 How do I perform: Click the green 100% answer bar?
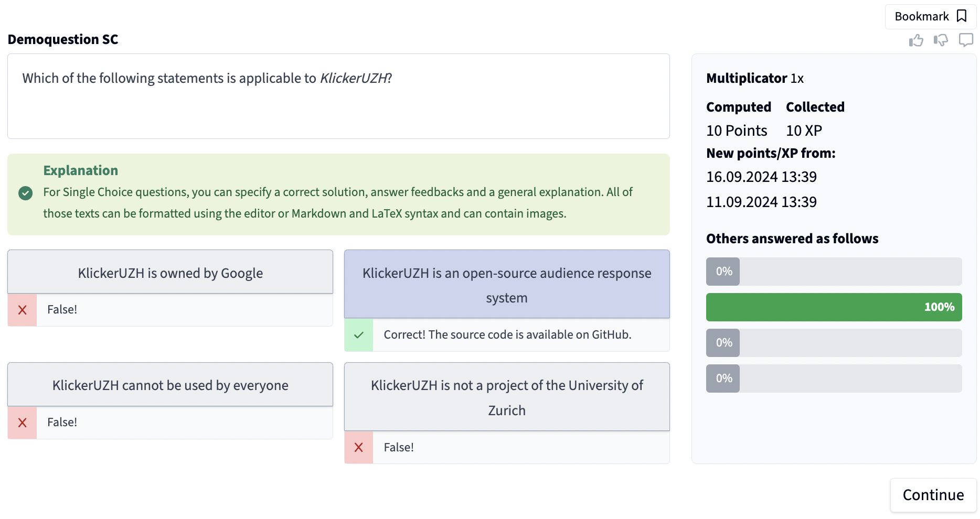(x=833, y=307)
